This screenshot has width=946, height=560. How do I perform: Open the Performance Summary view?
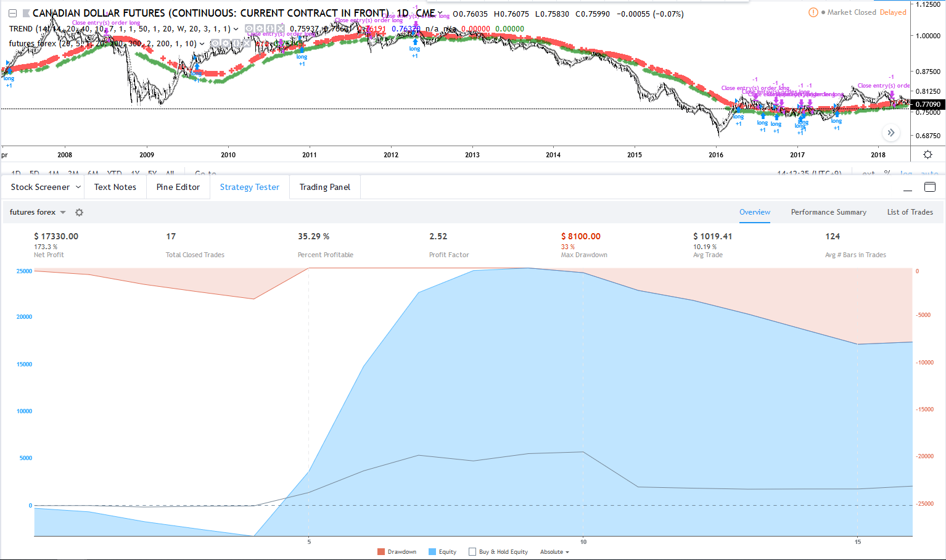[828, 212]
